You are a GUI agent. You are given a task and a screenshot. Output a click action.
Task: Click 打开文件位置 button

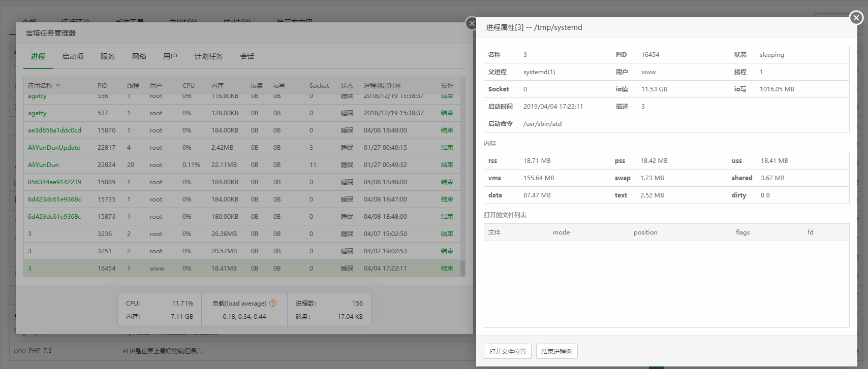click(x=508, y=351)
